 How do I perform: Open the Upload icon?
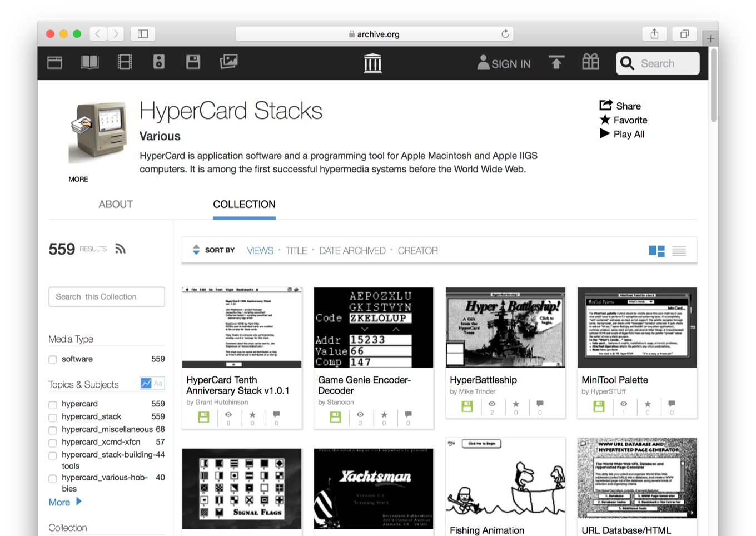coord(556,63)
